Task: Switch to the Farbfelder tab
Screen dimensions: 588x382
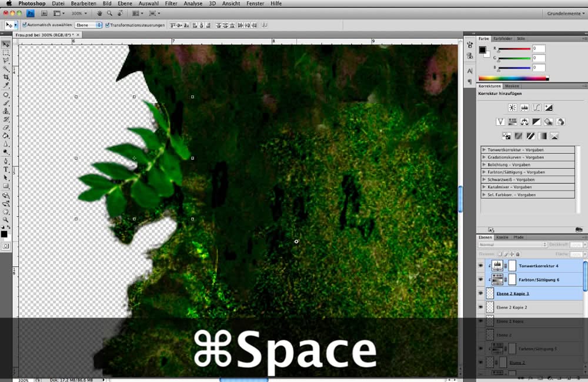Action: click(x=503, y=39)
